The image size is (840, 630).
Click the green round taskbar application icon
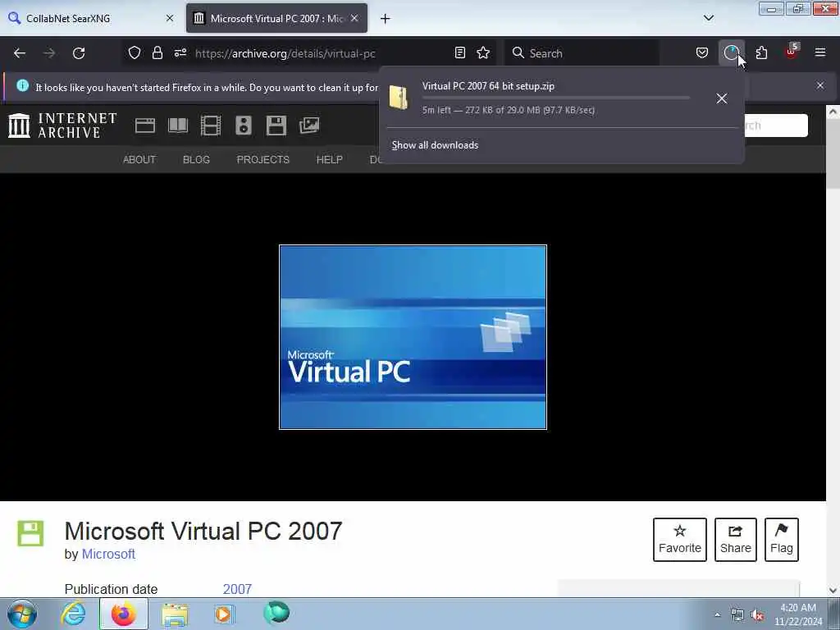pyautogui.click(x=276, y=613)
